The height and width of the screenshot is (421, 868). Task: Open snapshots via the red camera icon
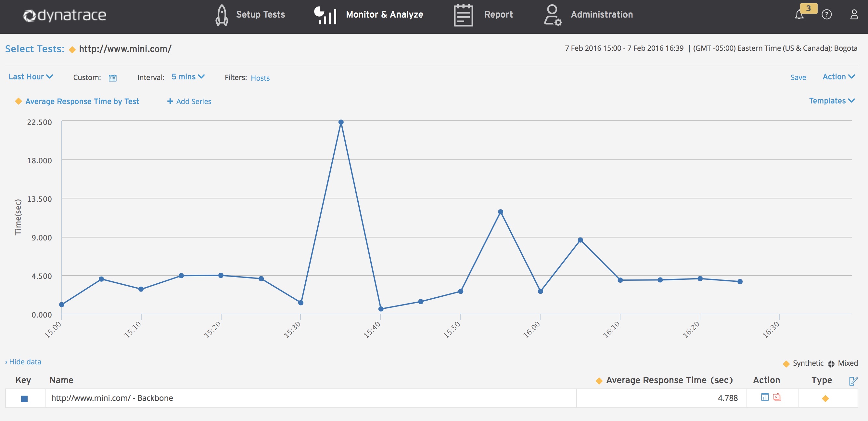[777, 398]
